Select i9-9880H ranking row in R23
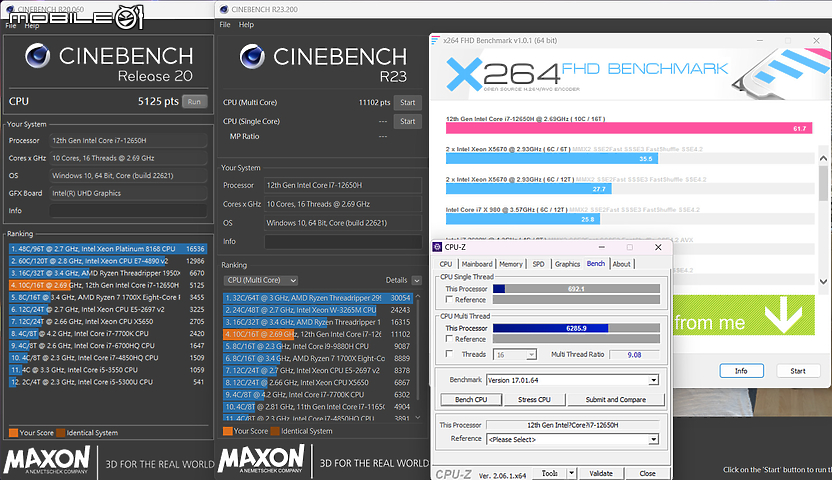The height and width of the screenshot is (480, 832). (x=318, y=346)
